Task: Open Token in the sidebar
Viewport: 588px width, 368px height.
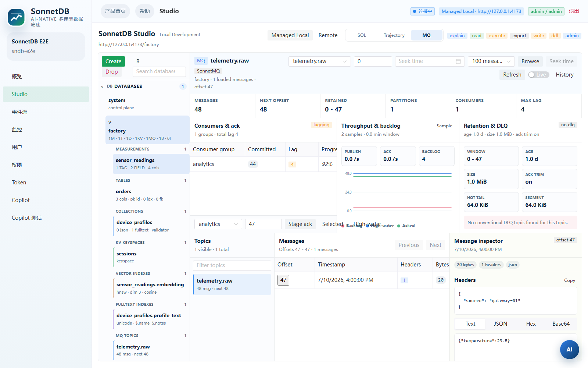Action: tap(46, 183)
